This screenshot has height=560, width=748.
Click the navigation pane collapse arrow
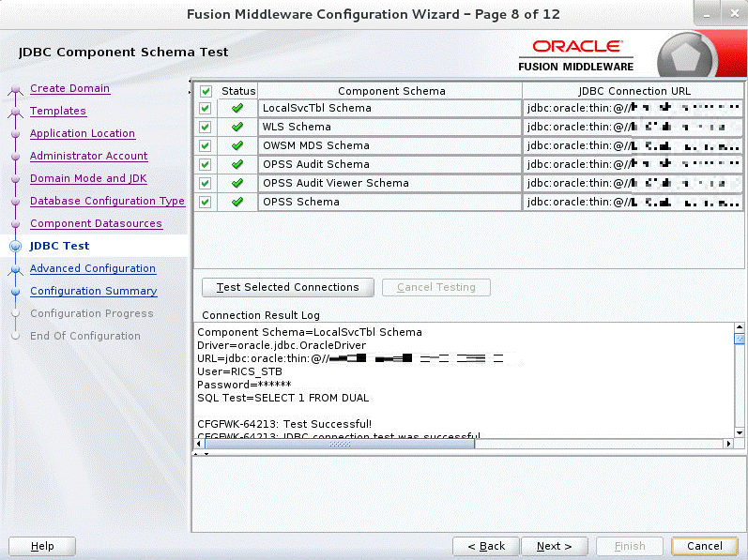click(190, 86)
